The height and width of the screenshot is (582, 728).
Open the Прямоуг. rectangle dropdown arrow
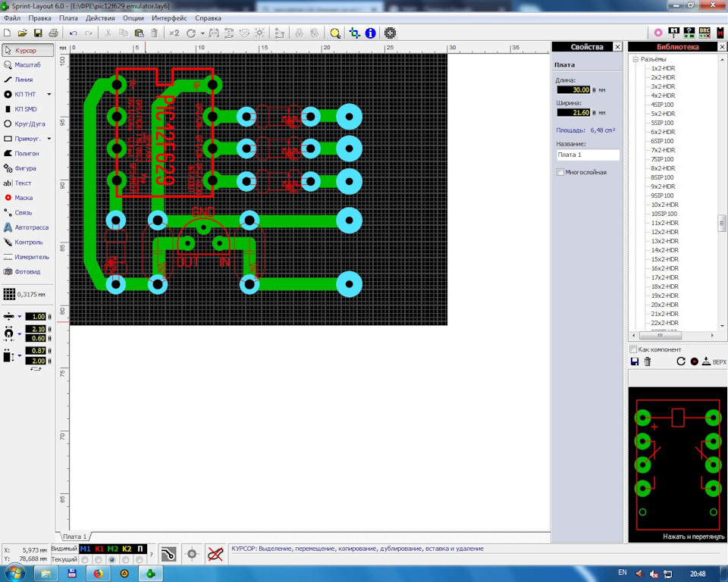(49, 139)
